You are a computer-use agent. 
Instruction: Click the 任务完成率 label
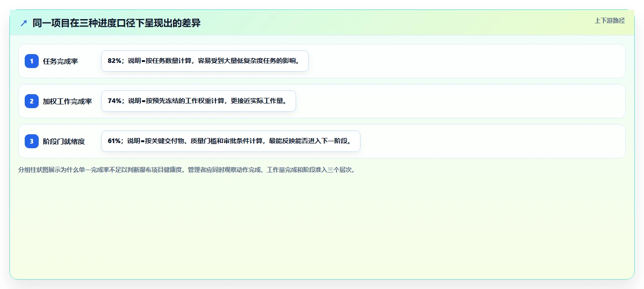[60, 61]
